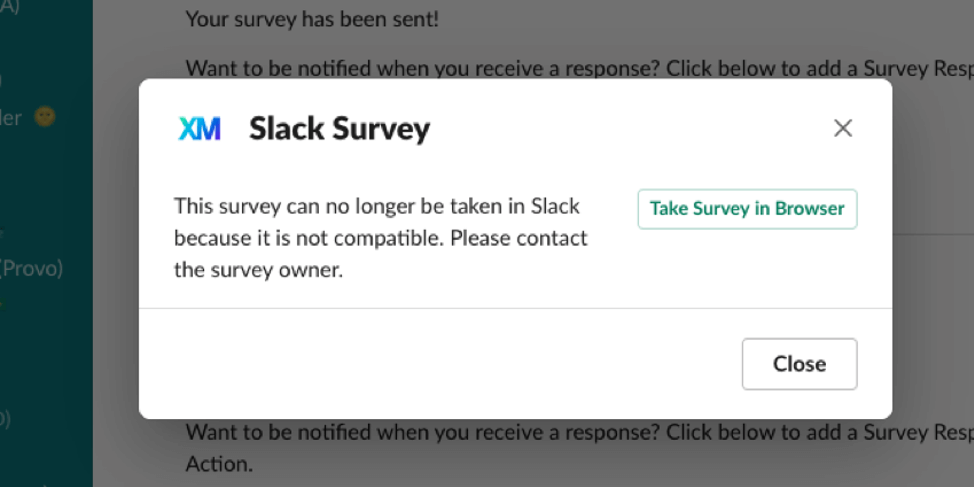Click the "Want to be notified" message above dialog
Screen dimensions: 974x487
pyautogui.click(x=580, y=68)
